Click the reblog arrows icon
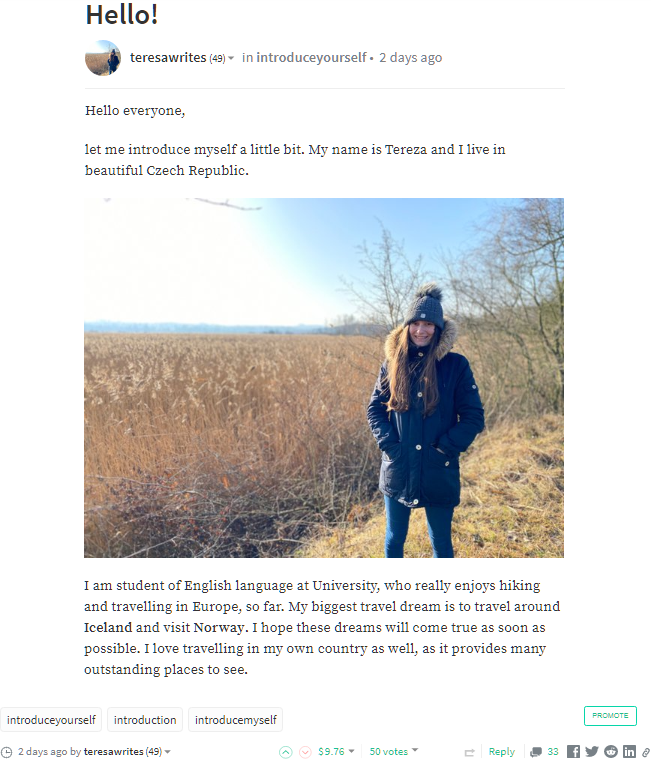Screen dimensions: 652x760 point(469,752)
